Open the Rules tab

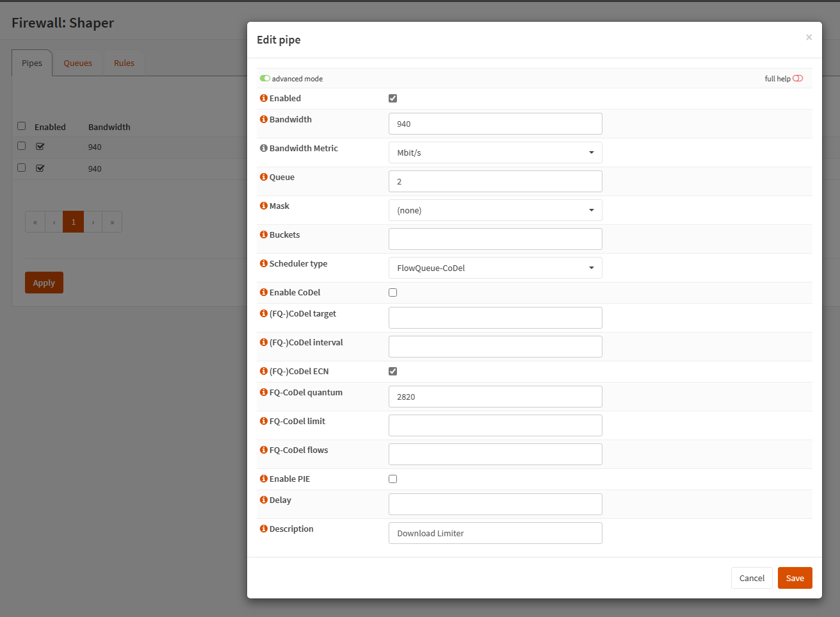[x=124, y=63]
